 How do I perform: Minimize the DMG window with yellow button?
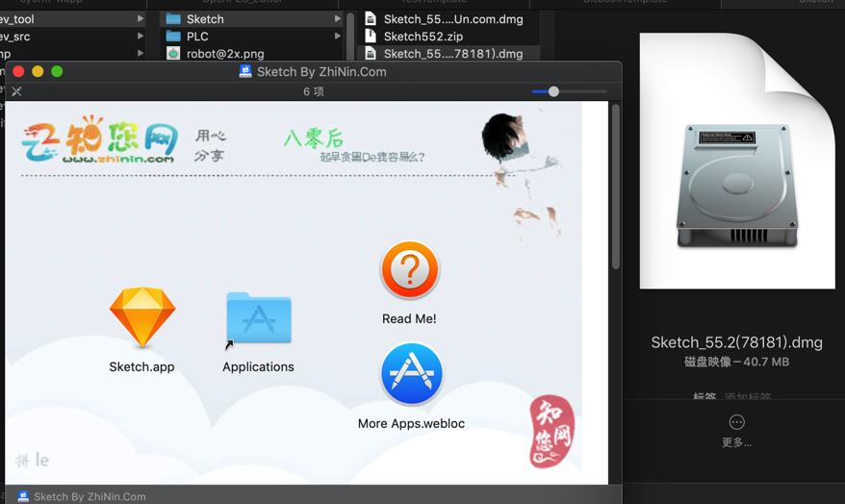(38, 71)
